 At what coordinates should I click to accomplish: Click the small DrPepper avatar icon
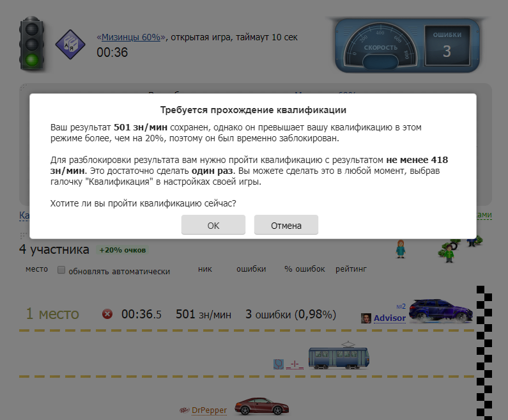184,410
